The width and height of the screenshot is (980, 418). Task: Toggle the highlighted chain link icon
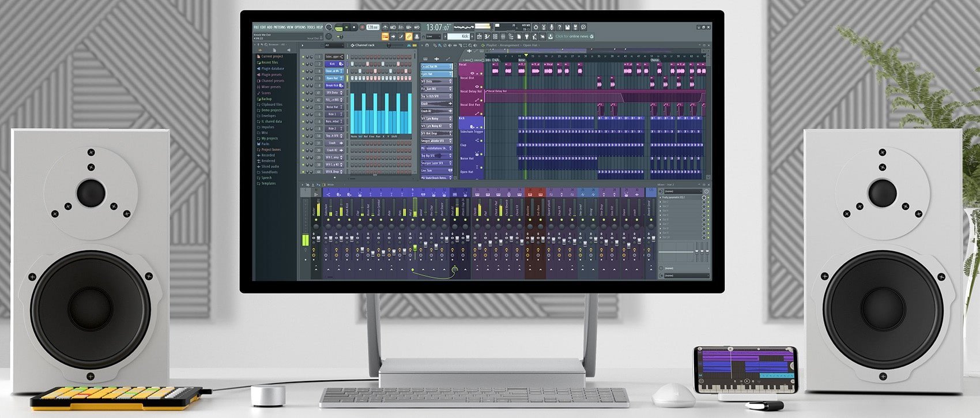click(409, 36)
